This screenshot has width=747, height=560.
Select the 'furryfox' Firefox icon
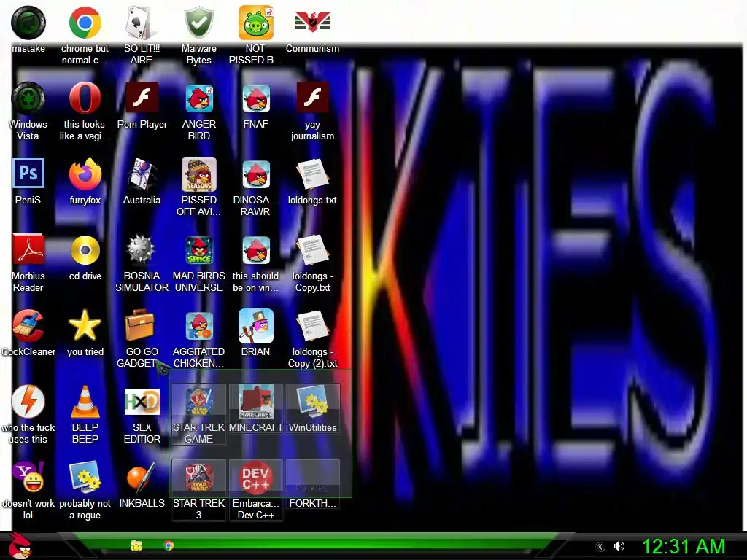click(x=85, y=174)
